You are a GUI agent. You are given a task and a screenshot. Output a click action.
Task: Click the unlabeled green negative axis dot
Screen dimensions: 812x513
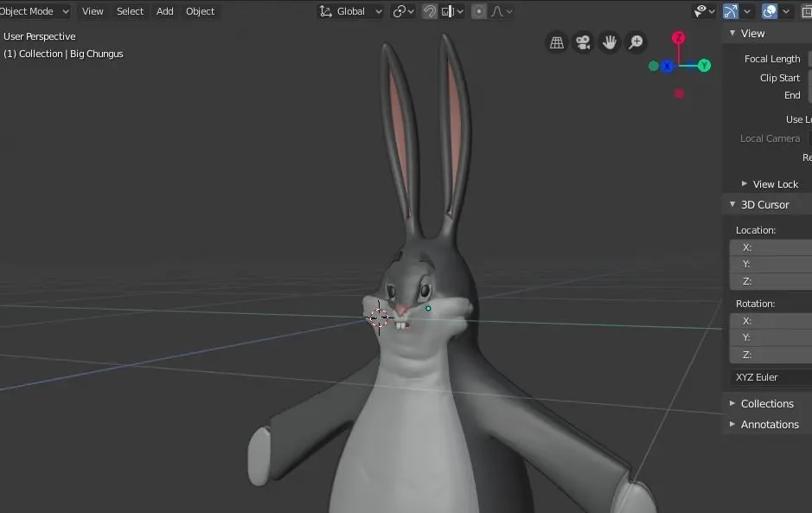[x=654, y=66]
